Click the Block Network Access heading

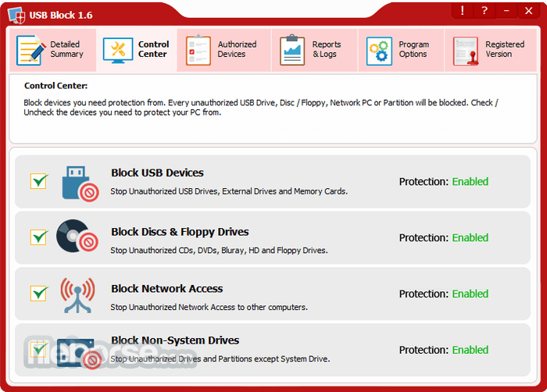click(x=166, y=289)
